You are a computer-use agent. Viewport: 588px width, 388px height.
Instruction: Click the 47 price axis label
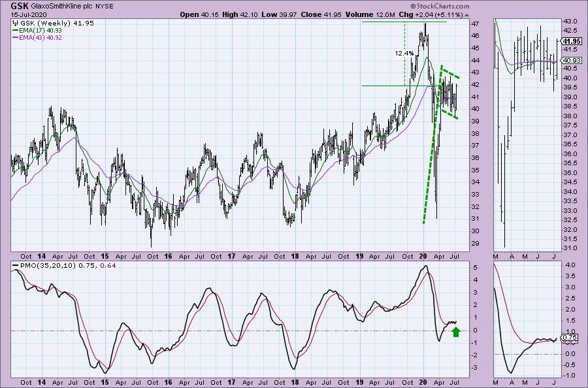click(475, 24)
